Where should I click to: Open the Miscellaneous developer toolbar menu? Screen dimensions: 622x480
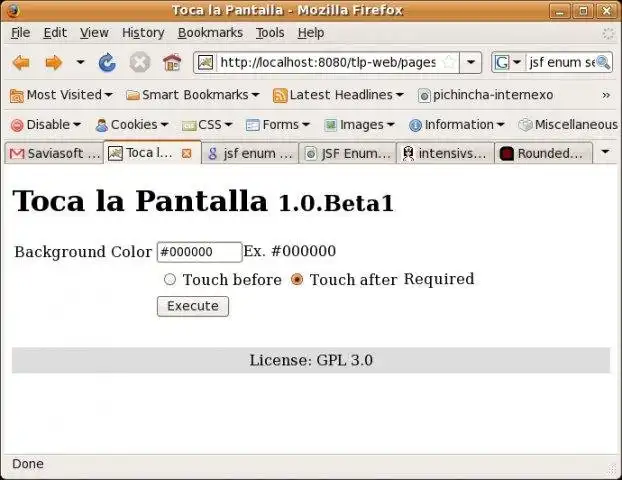568,125
